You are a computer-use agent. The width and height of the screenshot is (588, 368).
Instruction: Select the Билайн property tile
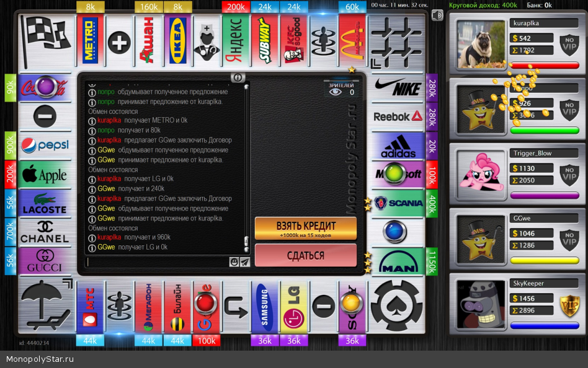177,307
